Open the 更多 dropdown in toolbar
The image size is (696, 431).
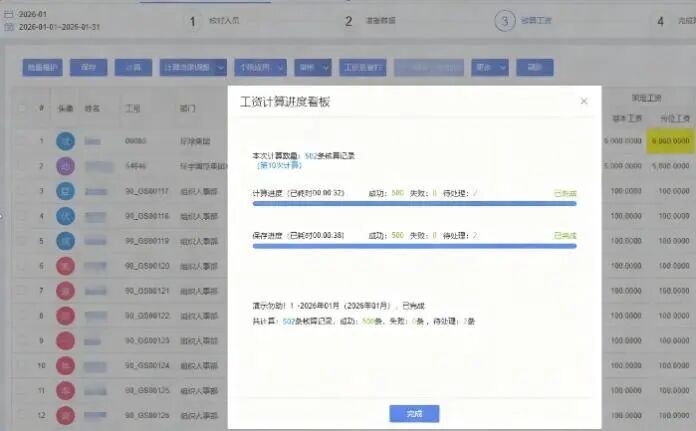pyautogui.click(x=490, y=67)
